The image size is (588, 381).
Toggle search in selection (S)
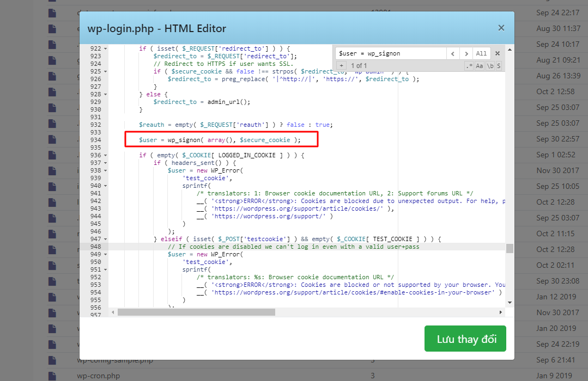coord(499,66)
